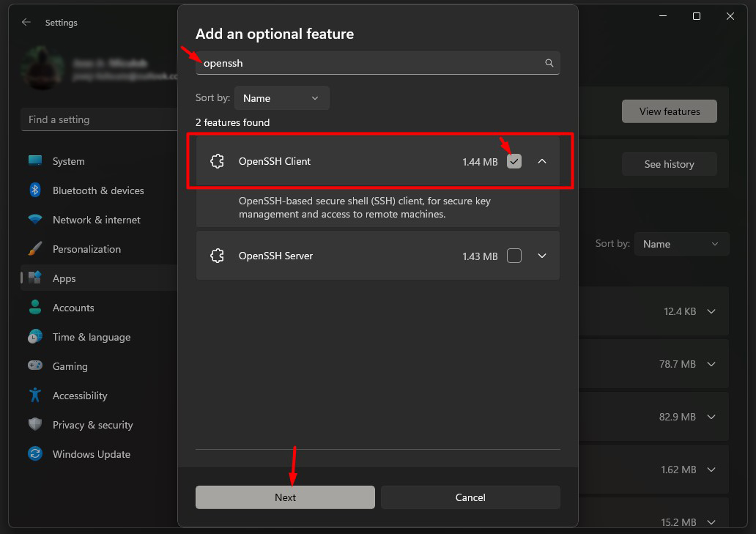Click the Windows Update refresh icon
Viewport: 756px width, 534px height.
34,453
